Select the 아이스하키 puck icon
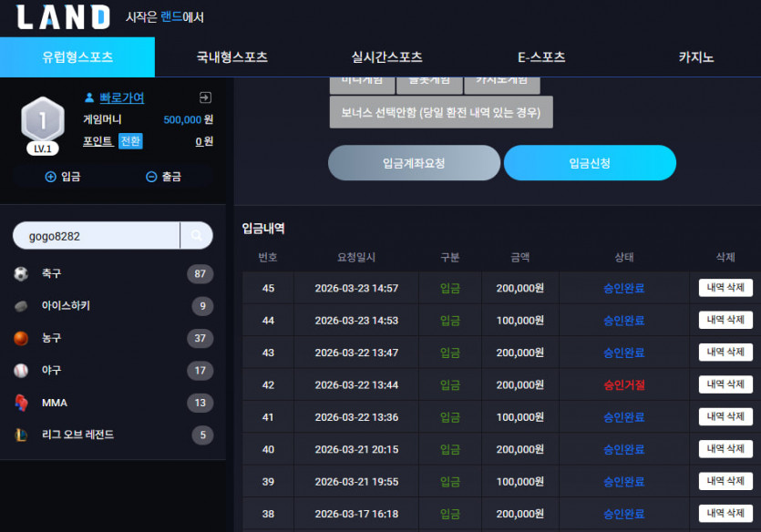The height and width of the screenshot is (532, 761). pos(21,306)
